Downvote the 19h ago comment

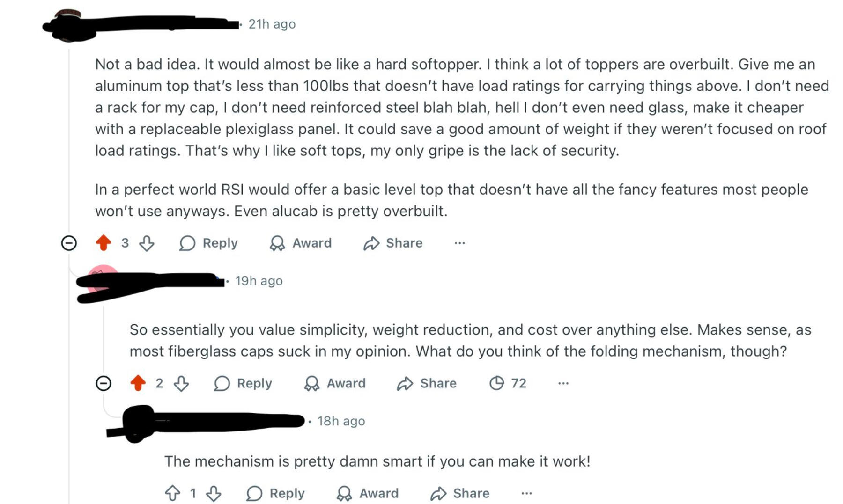pos(181,383)
